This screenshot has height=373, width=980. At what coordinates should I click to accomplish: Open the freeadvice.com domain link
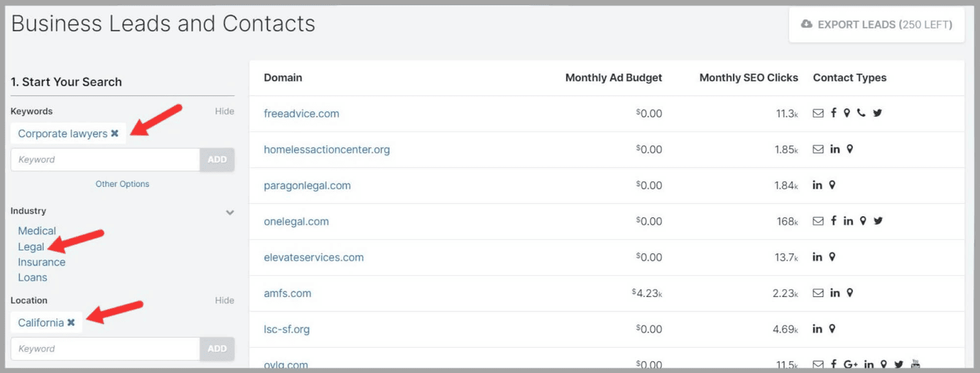[x=301, y=113]
